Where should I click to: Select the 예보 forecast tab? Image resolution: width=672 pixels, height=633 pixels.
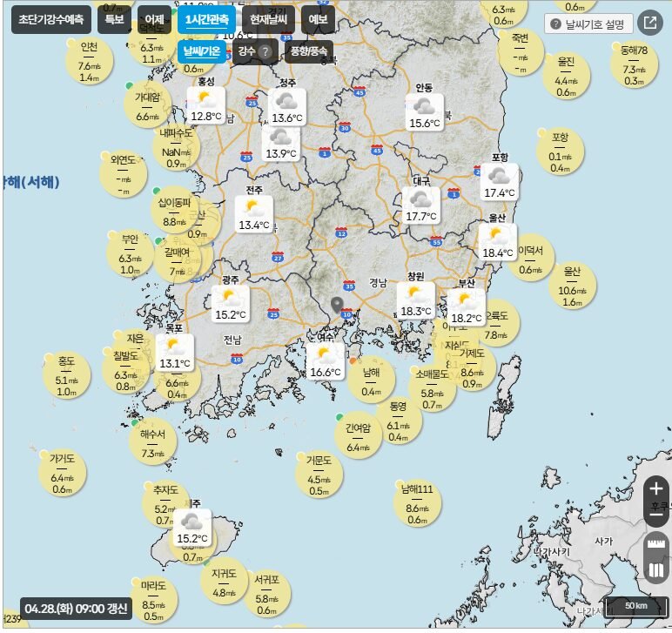319,19
